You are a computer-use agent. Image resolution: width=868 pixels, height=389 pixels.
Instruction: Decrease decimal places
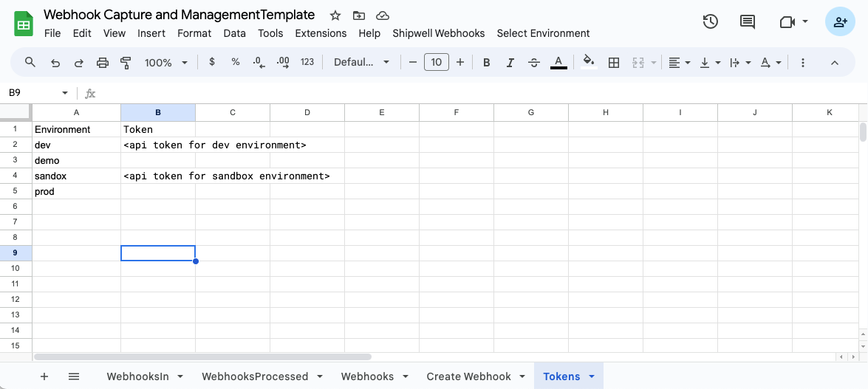tap(259, 63)
